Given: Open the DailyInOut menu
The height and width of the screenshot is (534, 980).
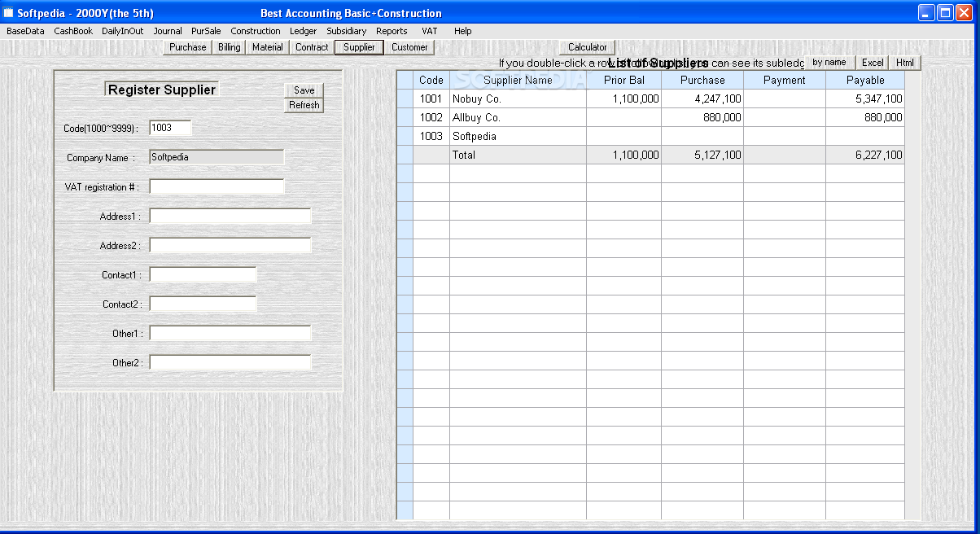Looking at the screenshot, I should [x=123, y=31].
